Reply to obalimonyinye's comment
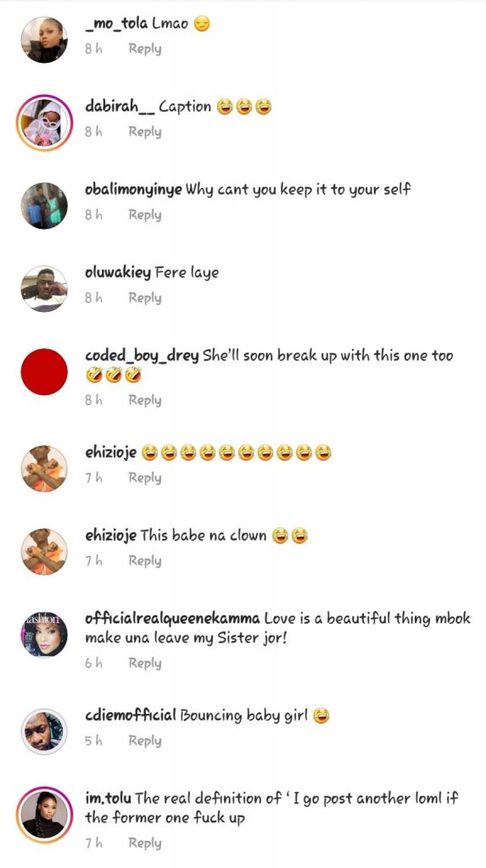Viewport: 486px width, 868px height. [145, 214]
